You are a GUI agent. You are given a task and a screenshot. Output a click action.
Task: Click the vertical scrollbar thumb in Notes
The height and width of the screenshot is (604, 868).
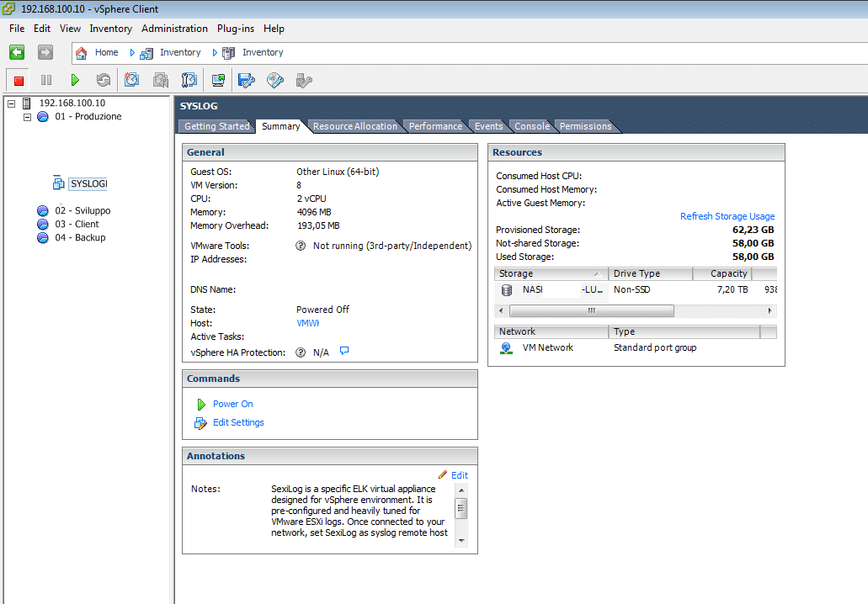point(461,508)
